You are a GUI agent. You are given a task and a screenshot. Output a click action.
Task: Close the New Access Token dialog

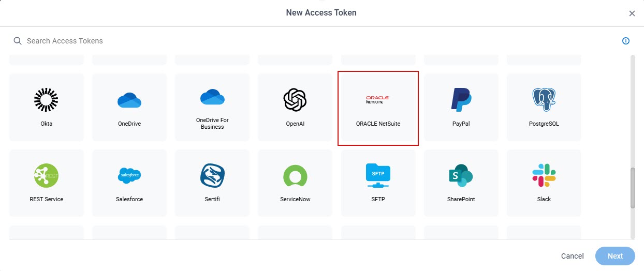(x=632, y=13)
